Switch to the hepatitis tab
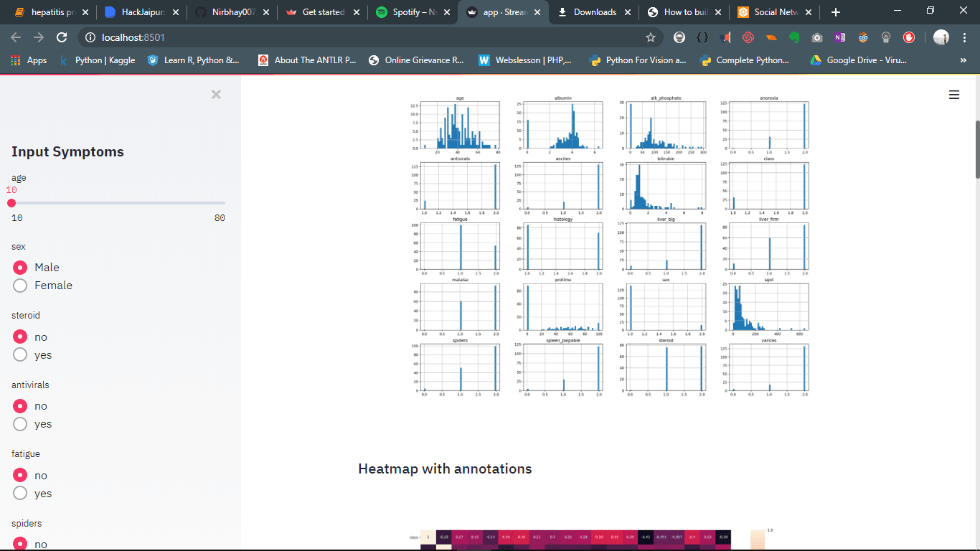The height and width of the screenshot is (551, 980). coord(50,12)
